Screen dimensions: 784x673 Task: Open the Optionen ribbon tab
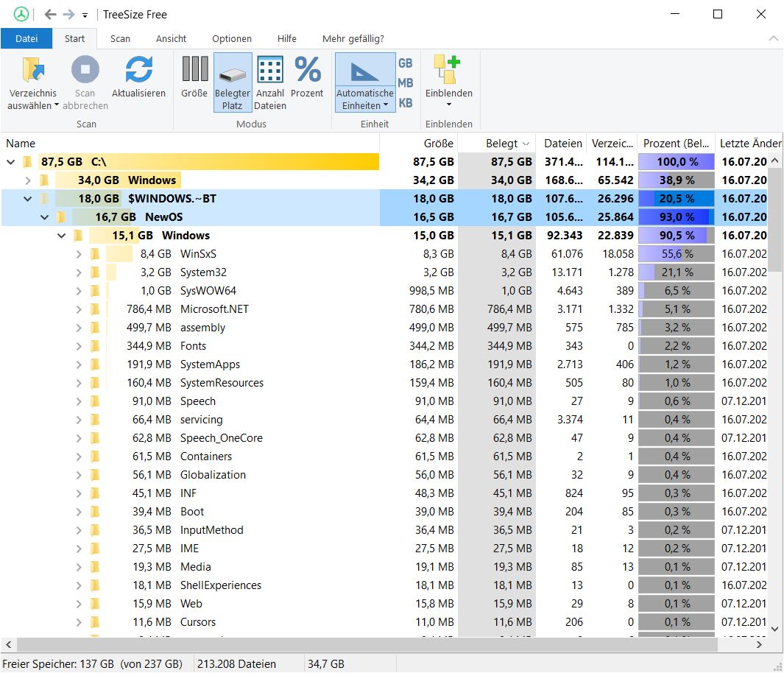click(231, 38)
